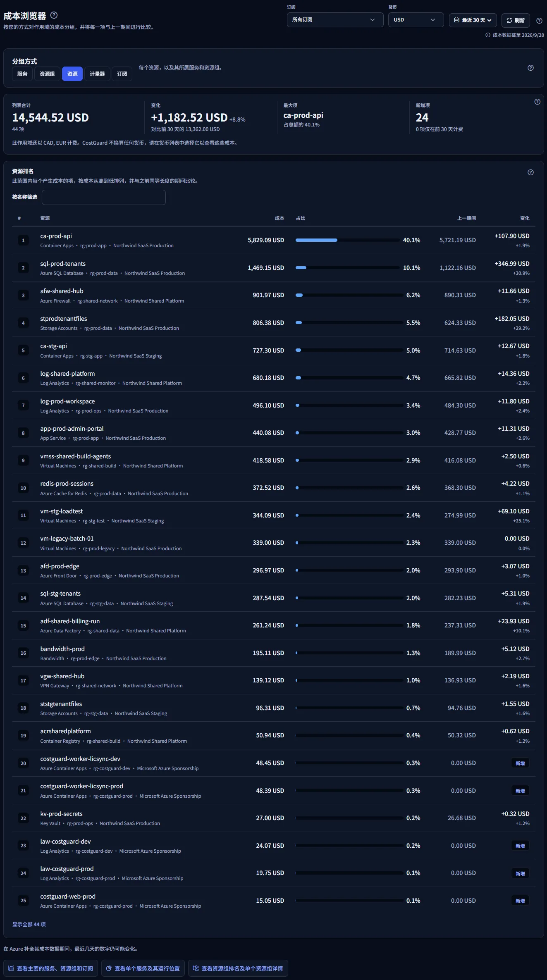
Task: Group by 计量器 tab
Action: tap(97, 74)
